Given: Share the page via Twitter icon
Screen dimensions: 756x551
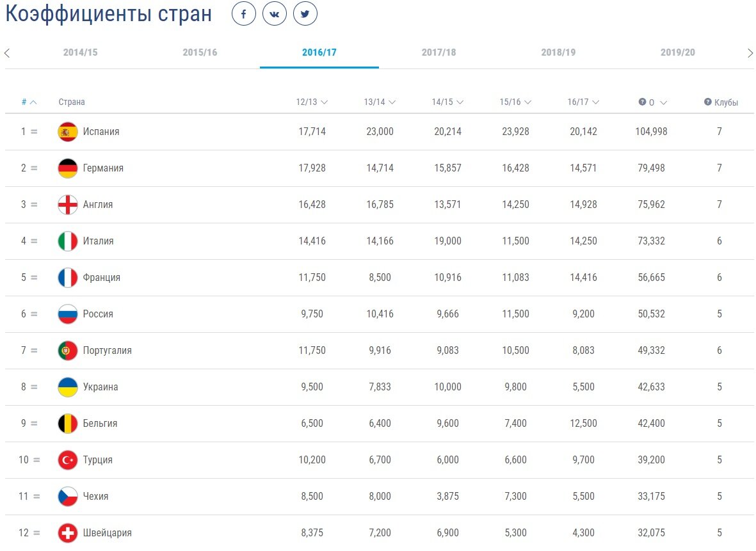Looking at the screenshot, I should 305,13.
